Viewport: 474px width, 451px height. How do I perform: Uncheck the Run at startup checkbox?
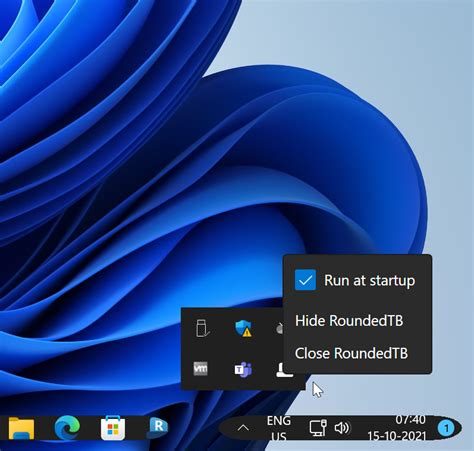(x=305, y=280)
